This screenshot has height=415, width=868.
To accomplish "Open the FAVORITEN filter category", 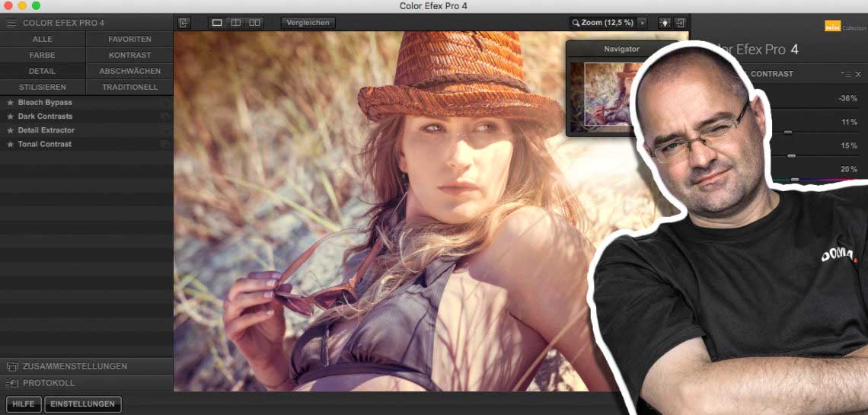I will 129,40.
